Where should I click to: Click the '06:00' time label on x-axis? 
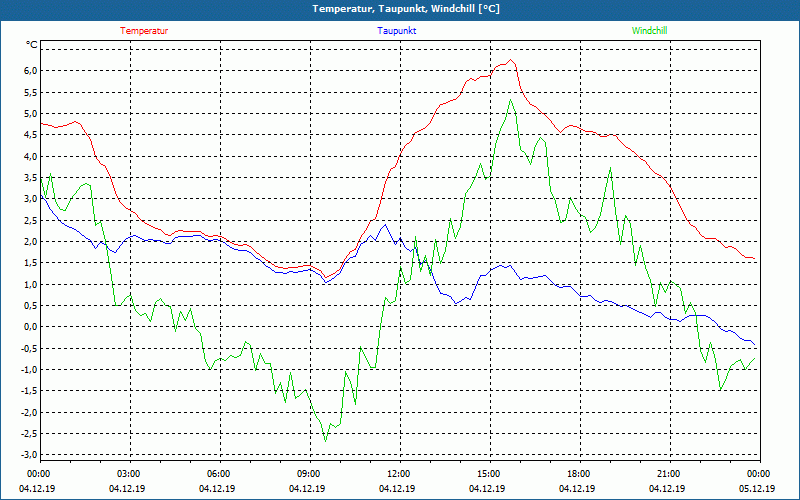tap(219, 474)
